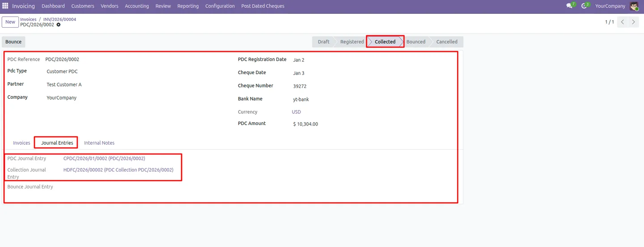Click the Bank Name label
The image size is (644, 247).
tap(250, 99)
